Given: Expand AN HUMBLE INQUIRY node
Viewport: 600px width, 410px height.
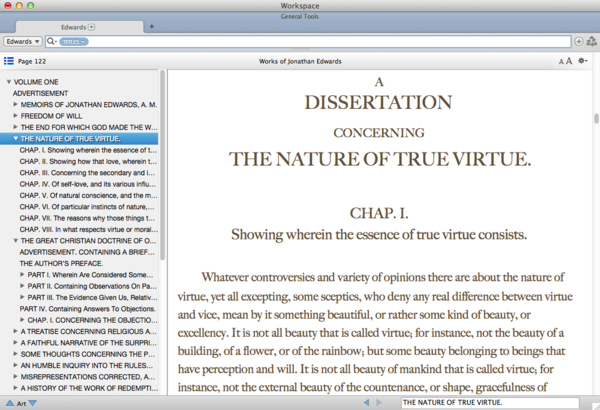Looking at the screenshot, I should (15, 365).
